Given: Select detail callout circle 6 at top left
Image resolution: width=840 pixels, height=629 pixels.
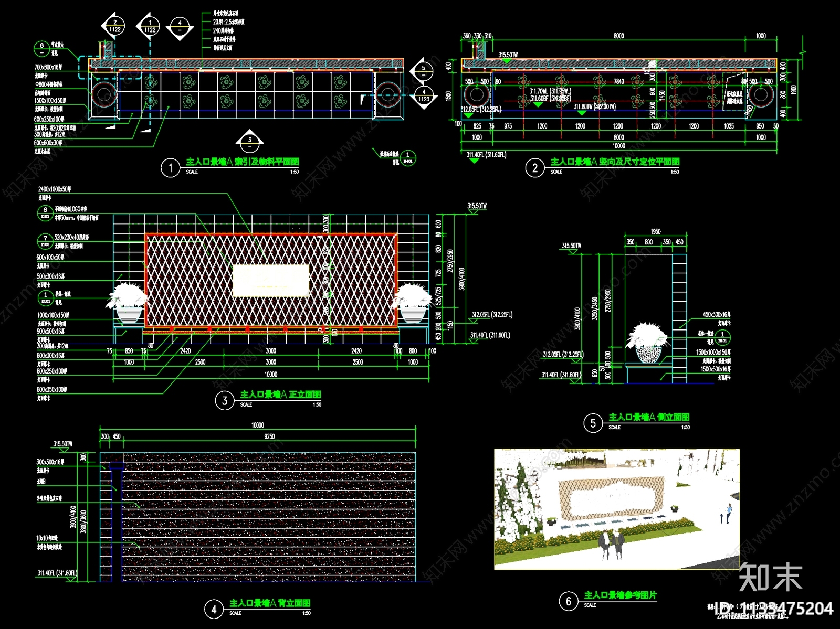Looking at the screenshot, I should coord(42,49).
